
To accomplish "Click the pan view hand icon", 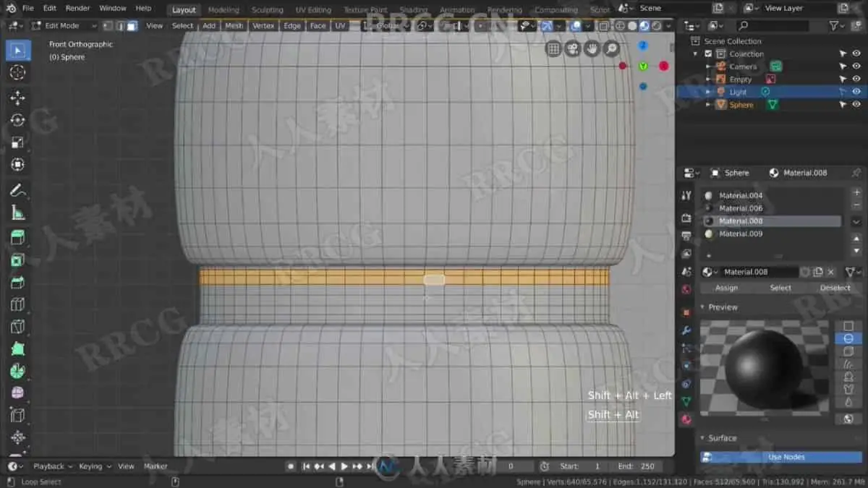I will (592, 48).
